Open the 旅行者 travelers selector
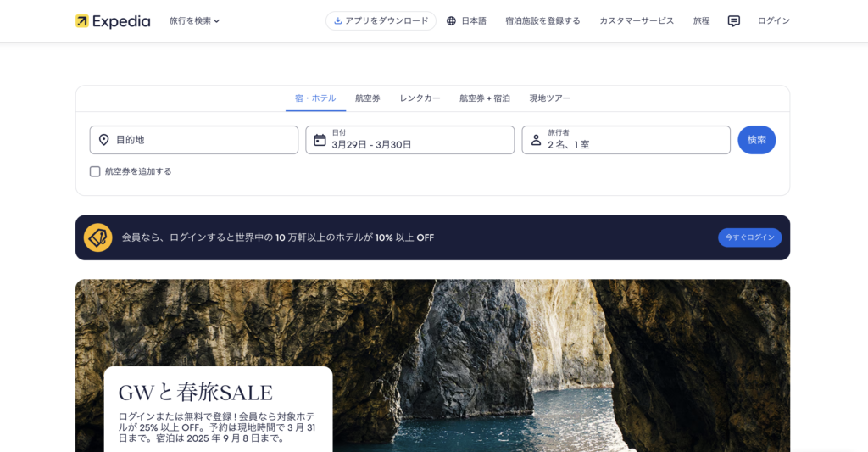868x452 pixels. click(x=626, y=140)
